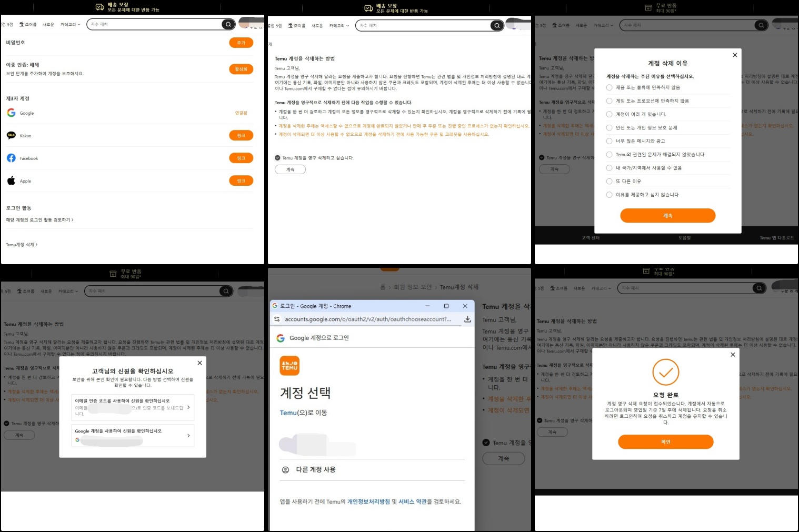Open 해당 계정의 로그인 활동 검토하기
Viewport: 799px width, 532px height.
(39, 220)
